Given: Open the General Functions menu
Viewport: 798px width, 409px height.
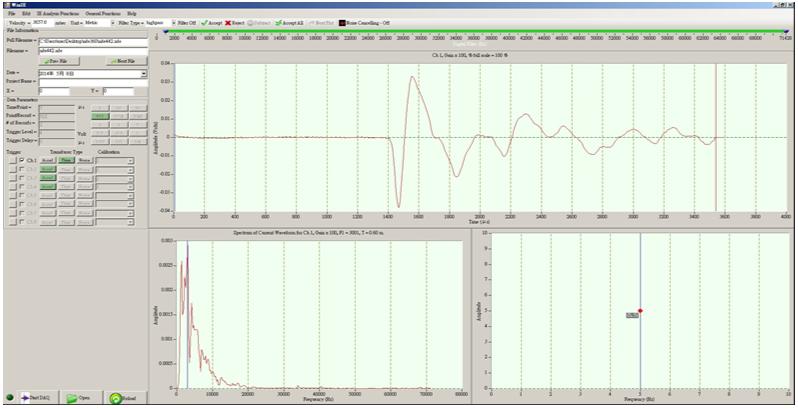Looking at the screenshot, I should 103,13.
